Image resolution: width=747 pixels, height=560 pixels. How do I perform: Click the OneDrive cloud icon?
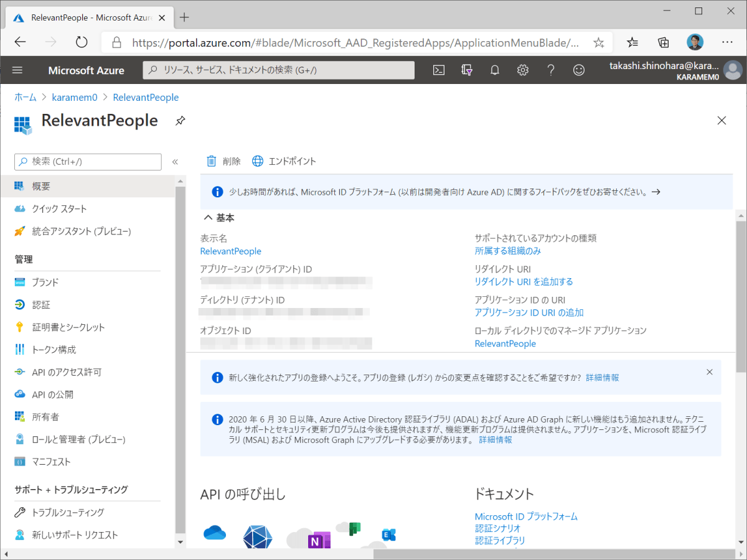point(215,533)
